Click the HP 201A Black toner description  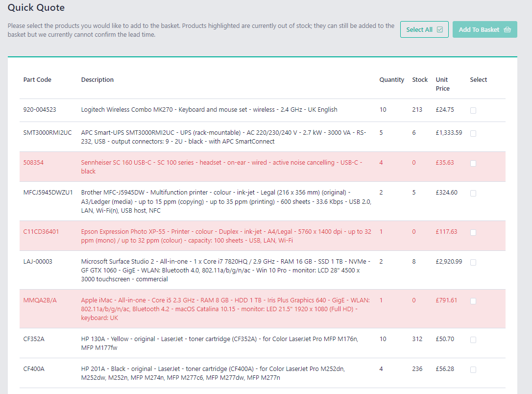tap(213, 373)
